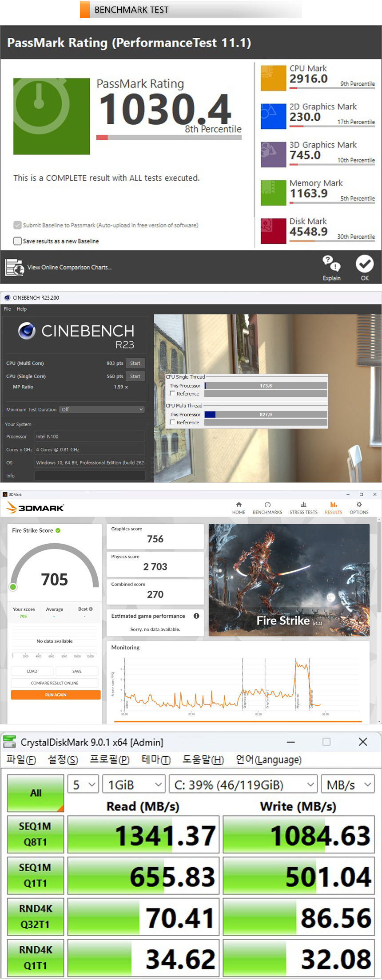Open the 1GiB test size dropdown
The height and width of the screenshot is (980, 382).
point(134,785)
